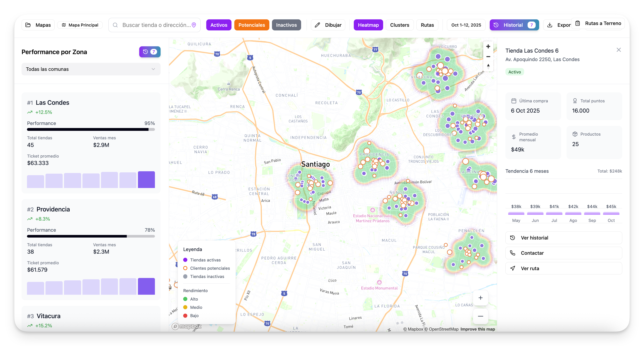This screenshot has width=644, height=346.
Task: Click the location pin icon in the search bar
Action: point(194,25)
